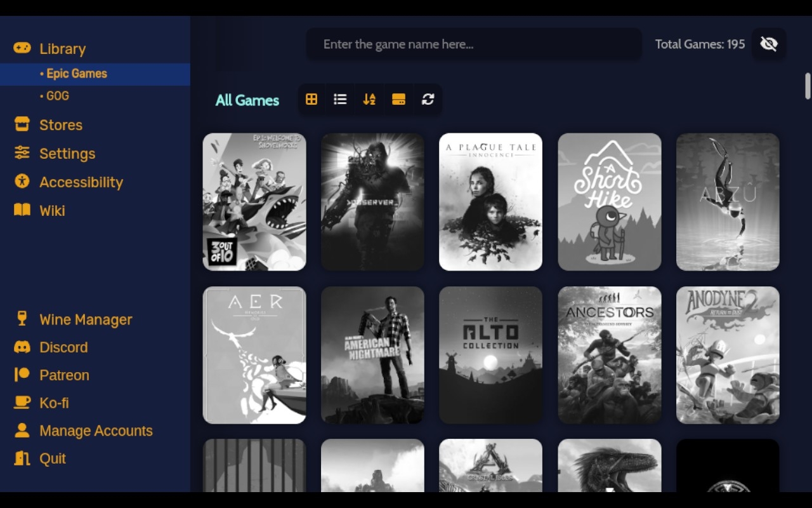Click the game name search field
This screenshot has width=812, height=508.
(x=475, y=44)
